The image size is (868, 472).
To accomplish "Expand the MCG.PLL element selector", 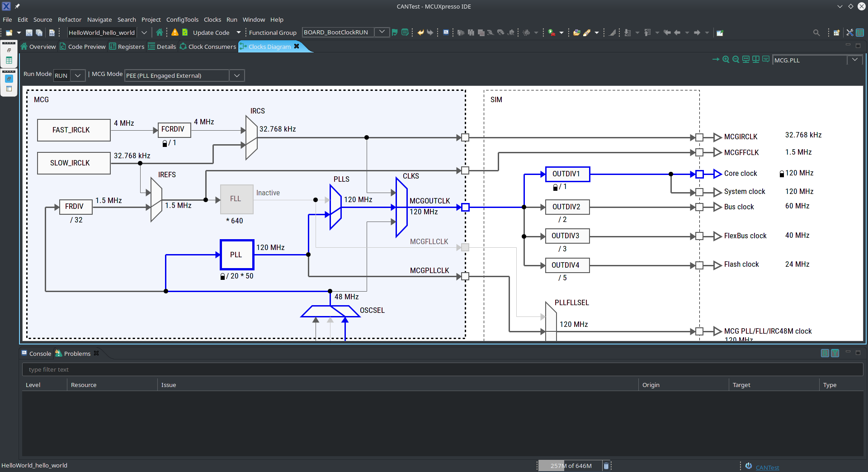I will tap(855, 59).
